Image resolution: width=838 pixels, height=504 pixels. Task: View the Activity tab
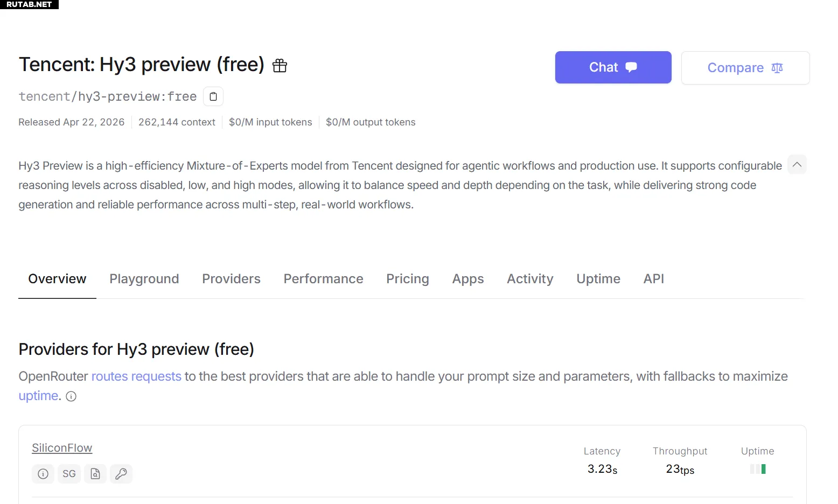click(530, 279)
